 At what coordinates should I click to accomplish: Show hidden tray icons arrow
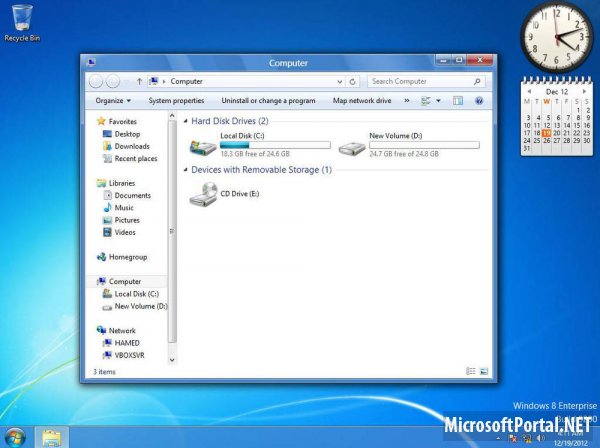[498, 438]
